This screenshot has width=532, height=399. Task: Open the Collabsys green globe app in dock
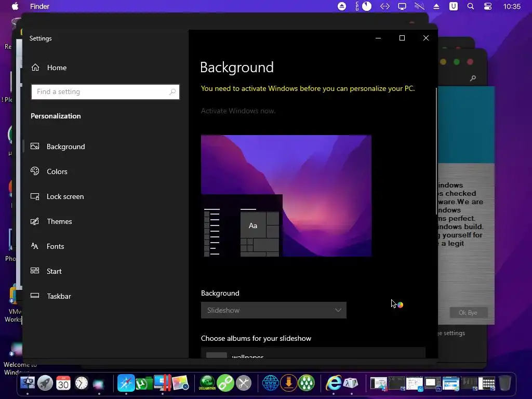(207, 383)
